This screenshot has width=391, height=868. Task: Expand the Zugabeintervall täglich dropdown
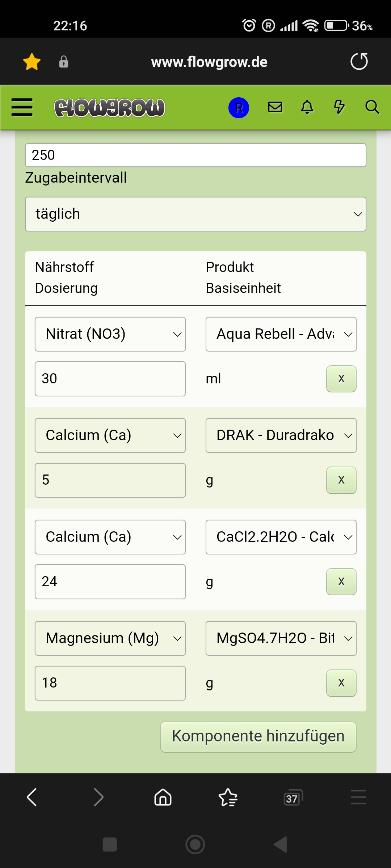tap(195, 214)
